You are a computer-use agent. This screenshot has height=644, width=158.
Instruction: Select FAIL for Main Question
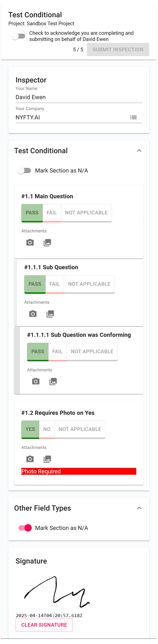click(52, 212)
